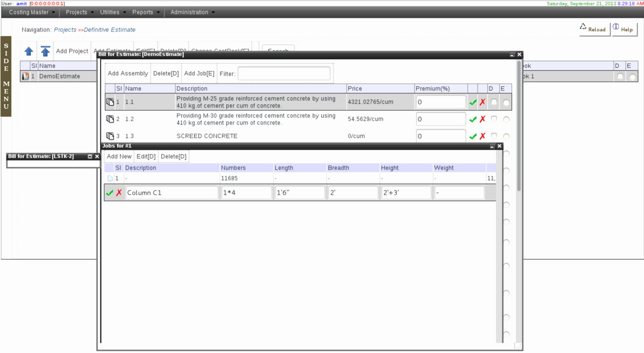The image size is (644, 353).
Task: Open the Administration menu
Action: 189,12
